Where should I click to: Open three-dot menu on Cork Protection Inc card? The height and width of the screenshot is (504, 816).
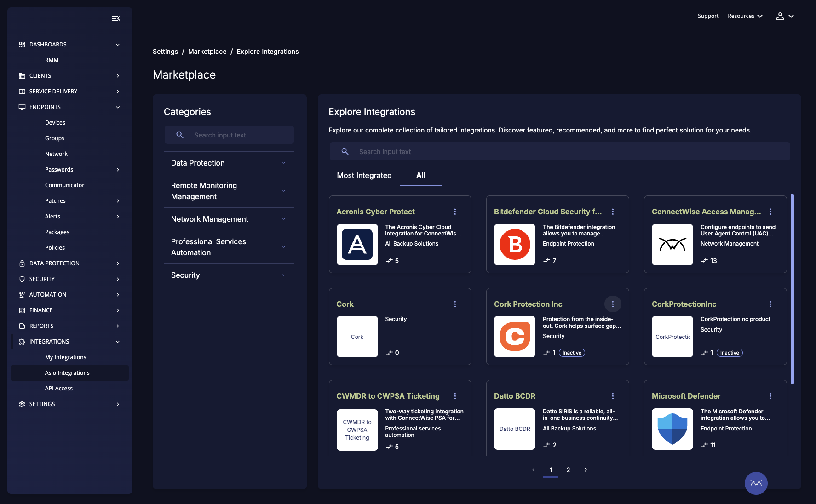(x=613, y=304)
